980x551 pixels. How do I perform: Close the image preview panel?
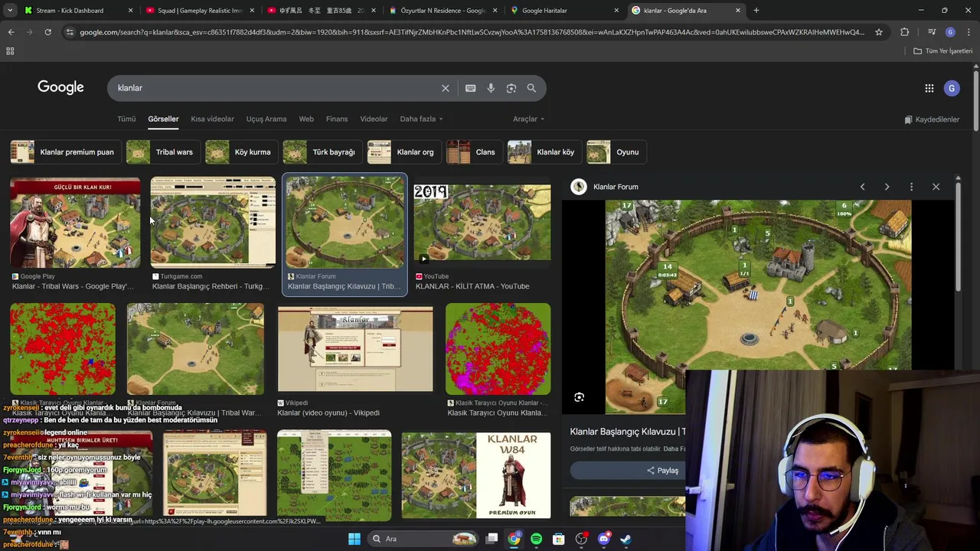936,187
